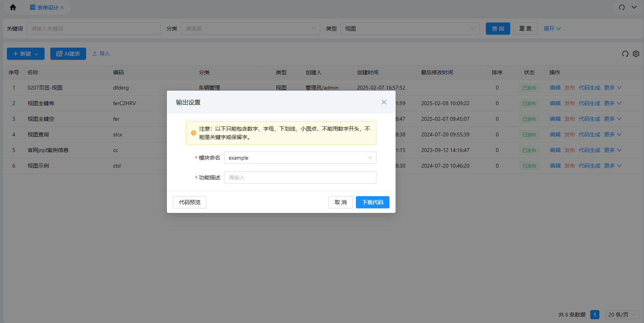644x323 pixels.
Task: Open 更多 menu for the 视图示例 row
Action: 612,166
